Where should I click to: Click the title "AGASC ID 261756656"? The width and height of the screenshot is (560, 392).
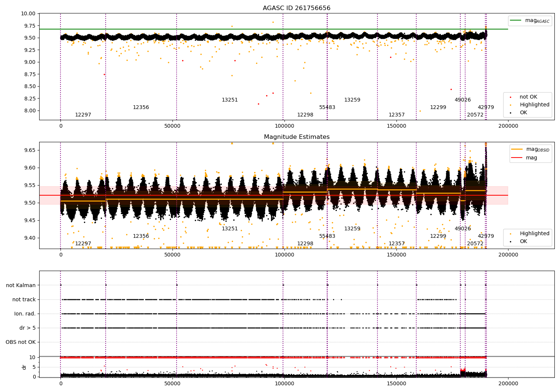pyautogui.click(x=296, y=8)
